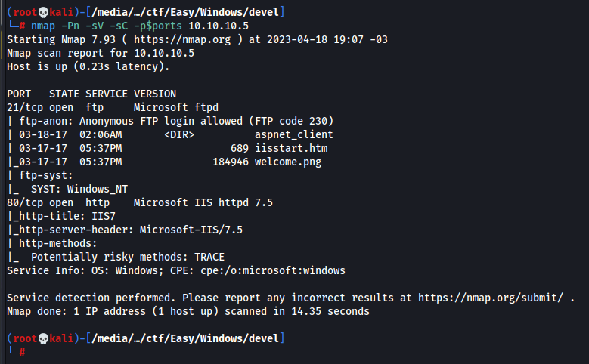Click the target IP in the nmap command

tap(222, 27)
